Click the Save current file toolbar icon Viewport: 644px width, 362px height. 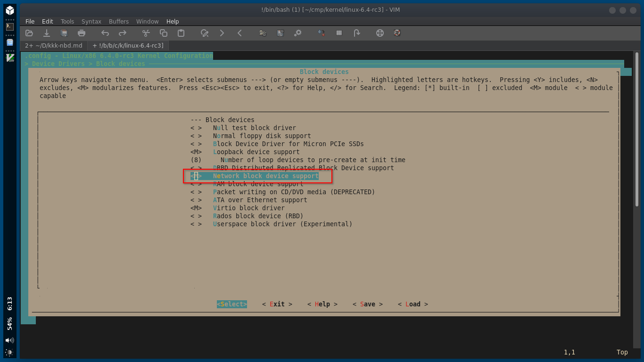[x=47, y=33]
